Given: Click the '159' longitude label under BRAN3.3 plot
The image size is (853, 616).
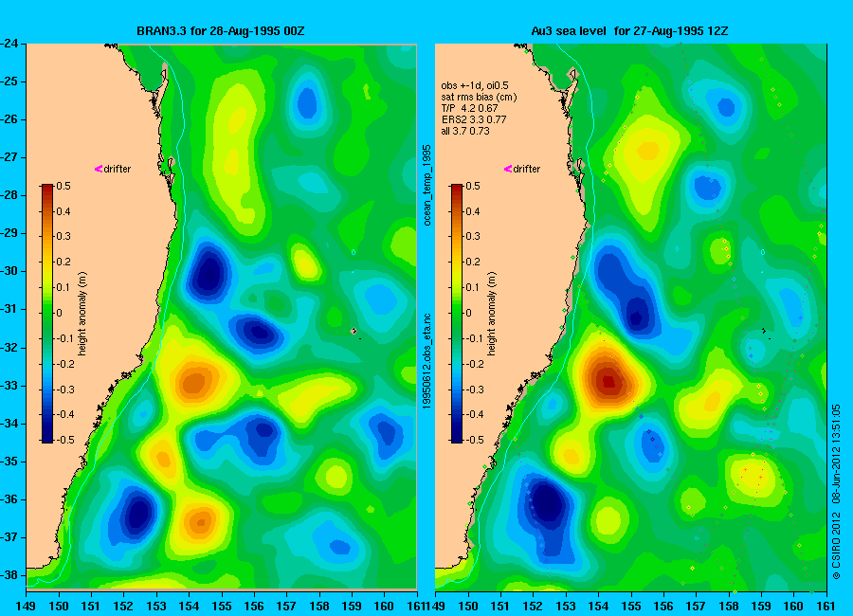Looking at the screenshot, I should tap(352, 606).
